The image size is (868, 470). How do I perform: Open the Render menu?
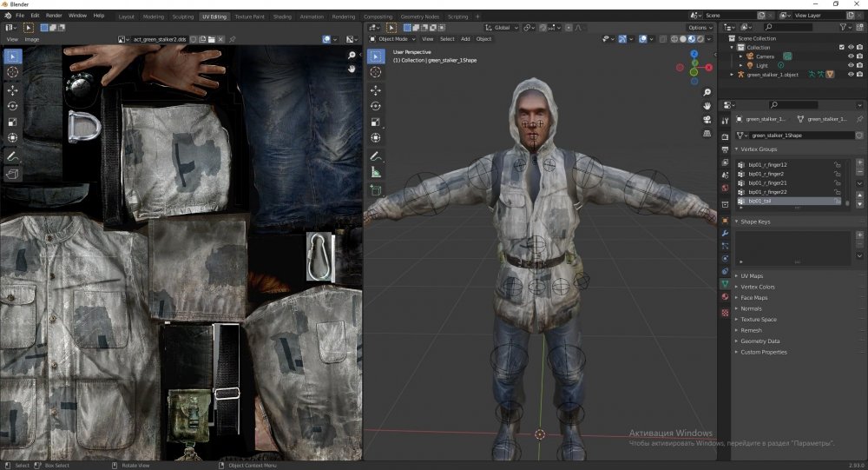(x=54, y=16)
